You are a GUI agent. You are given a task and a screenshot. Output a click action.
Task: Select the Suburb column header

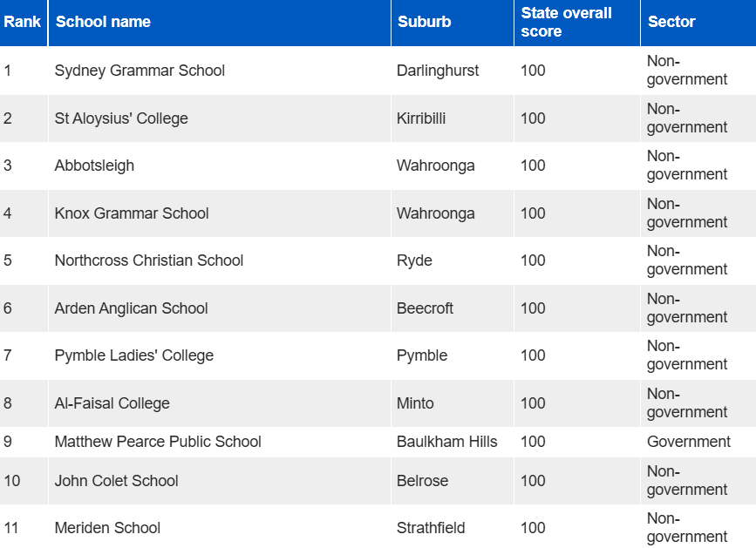[x=424, y=22]
